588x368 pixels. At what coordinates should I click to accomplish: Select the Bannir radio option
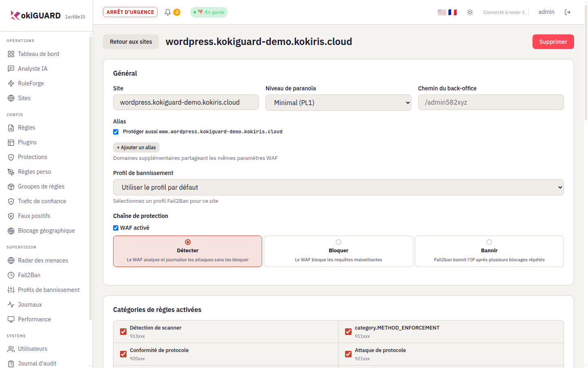point(489,242)
